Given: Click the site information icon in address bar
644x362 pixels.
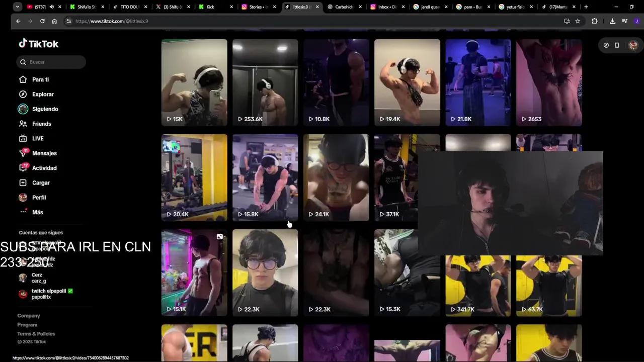Looking at the screenshot, I should tap(68, 21).
